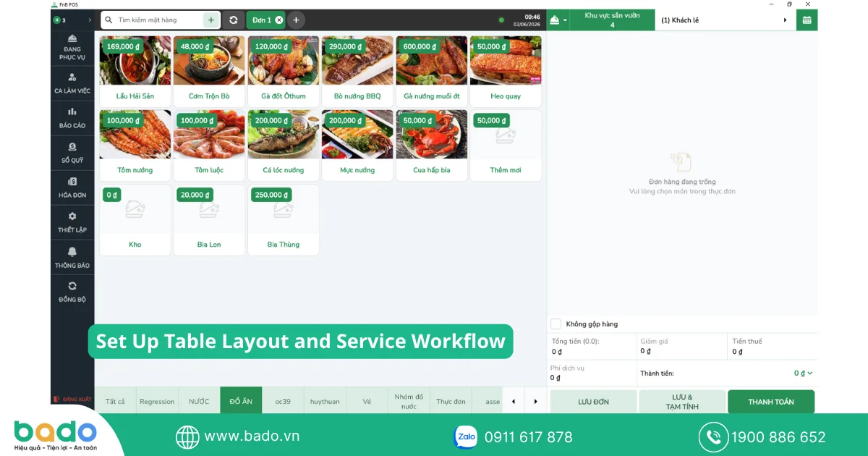Expand the sidebar using the header chevron
868x456 pixels.
90,20
